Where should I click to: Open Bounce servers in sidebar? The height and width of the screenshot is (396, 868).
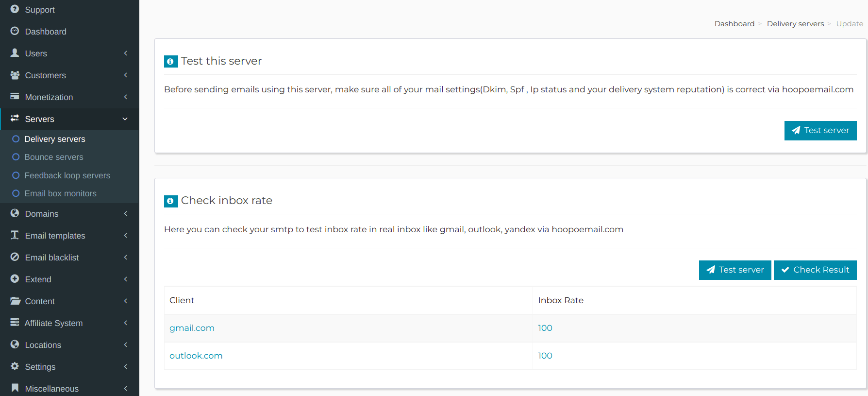coord(54,157)
